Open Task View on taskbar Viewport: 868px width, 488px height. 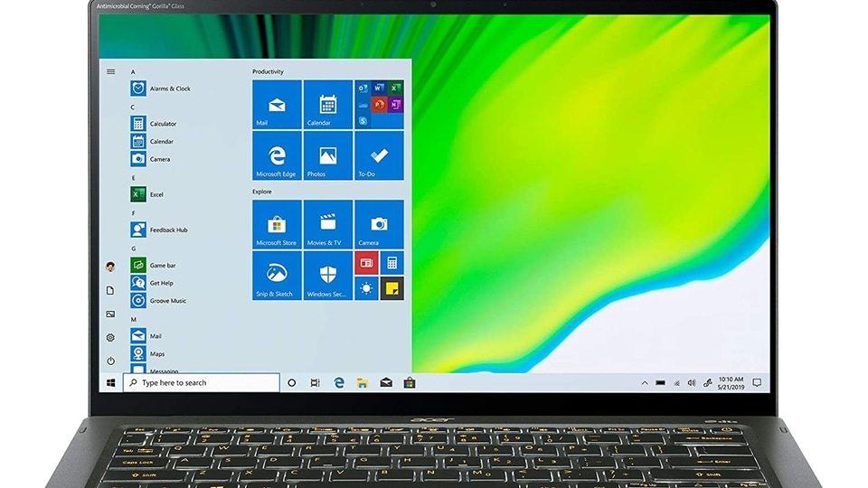pos(315,383)
